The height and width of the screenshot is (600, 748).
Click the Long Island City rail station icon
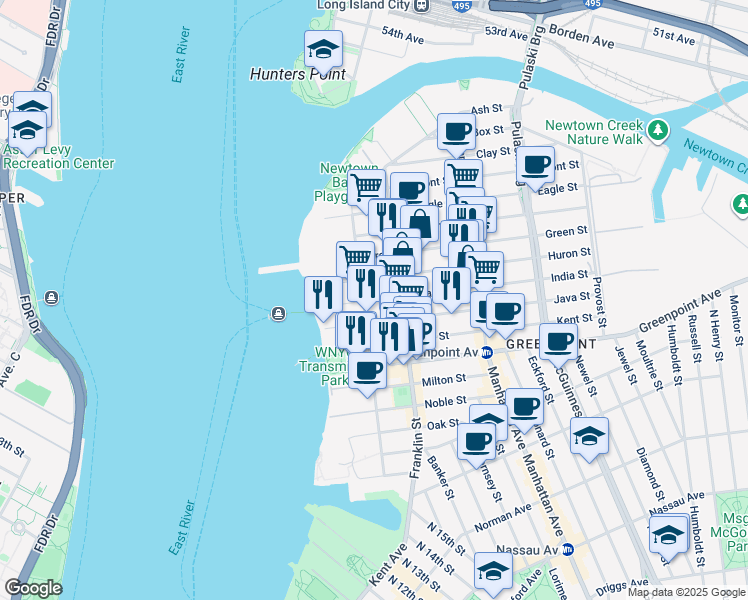[x=422, y=5]
